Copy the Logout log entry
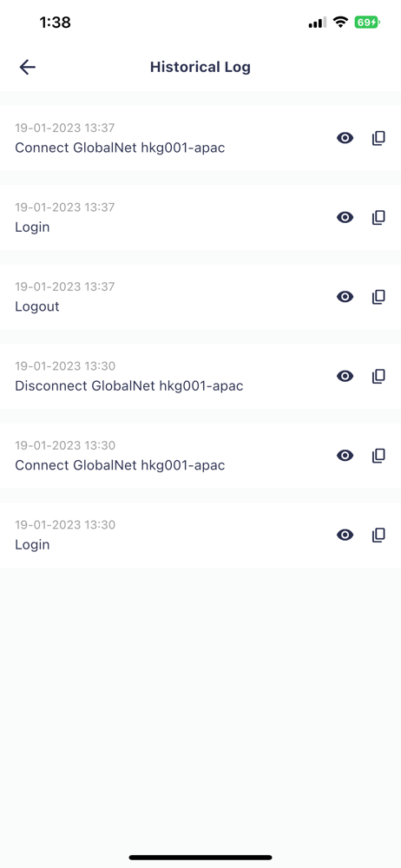 tap(378, 297)
